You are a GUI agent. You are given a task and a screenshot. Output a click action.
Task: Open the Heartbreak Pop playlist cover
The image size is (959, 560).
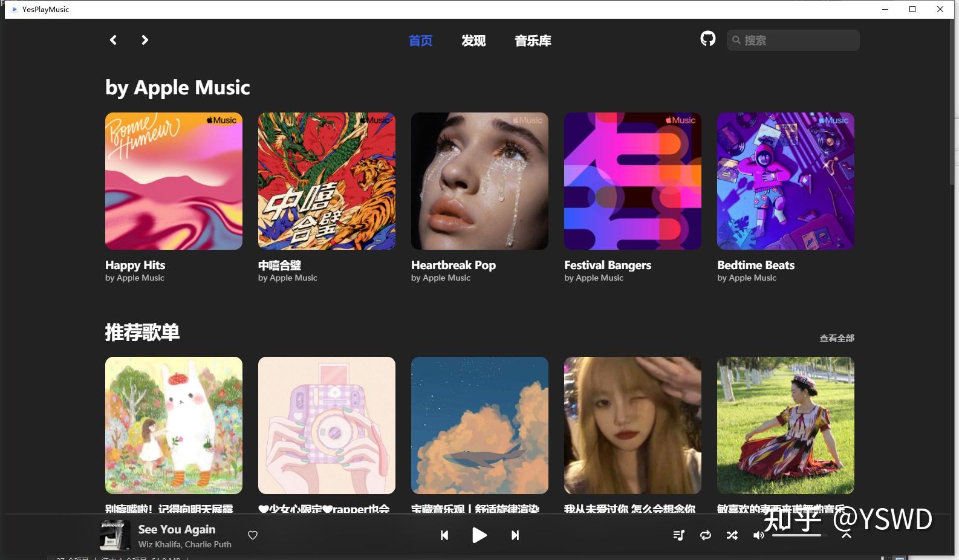point(479,181)
